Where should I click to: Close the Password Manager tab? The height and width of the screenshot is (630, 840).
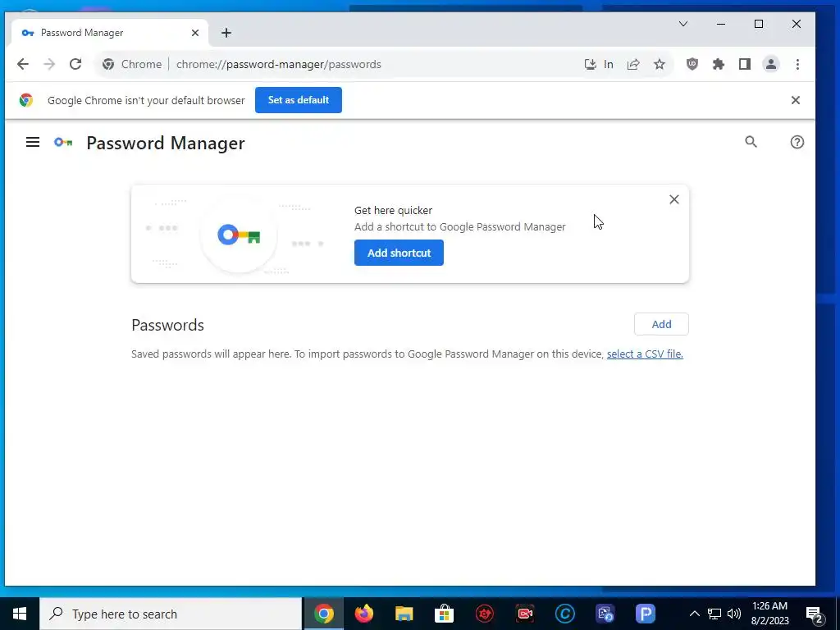[x=195, y=33]
